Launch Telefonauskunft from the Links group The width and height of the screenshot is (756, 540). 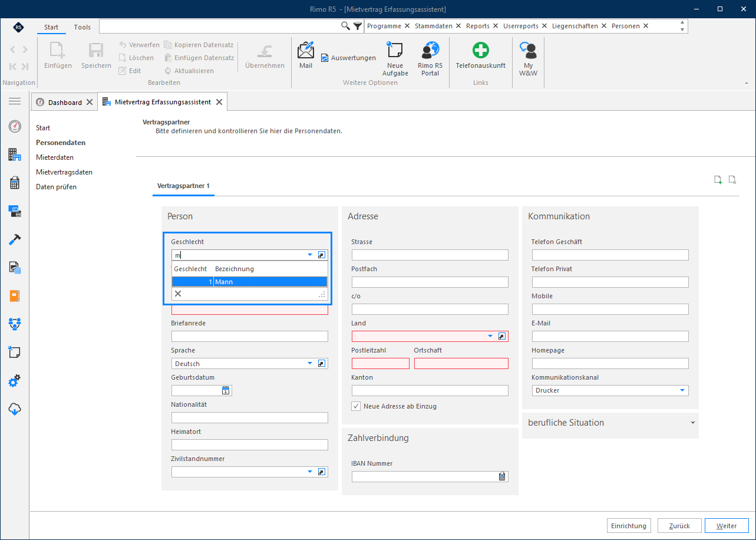point(481,55)
